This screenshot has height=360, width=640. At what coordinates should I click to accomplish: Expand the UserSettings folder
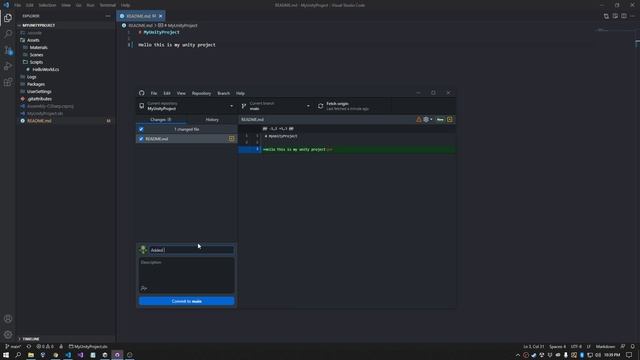pyautogui.click(x=39, y=91)
